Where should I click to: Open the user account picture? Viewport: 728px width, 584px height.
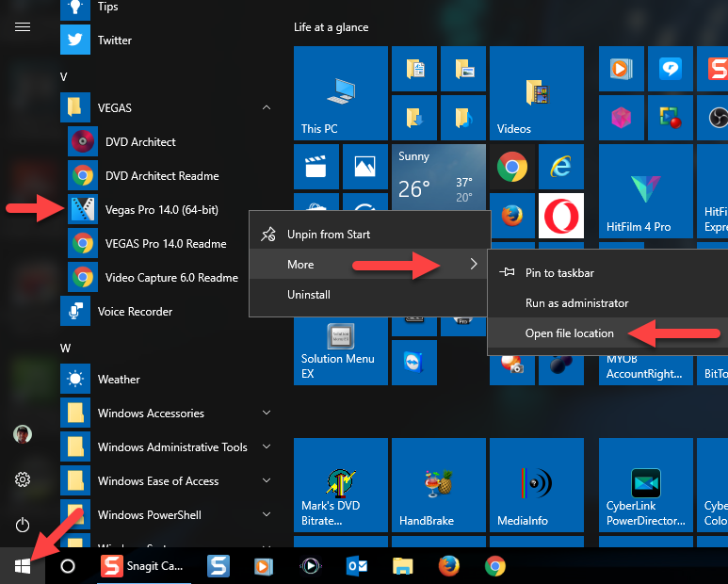(23, 434)
